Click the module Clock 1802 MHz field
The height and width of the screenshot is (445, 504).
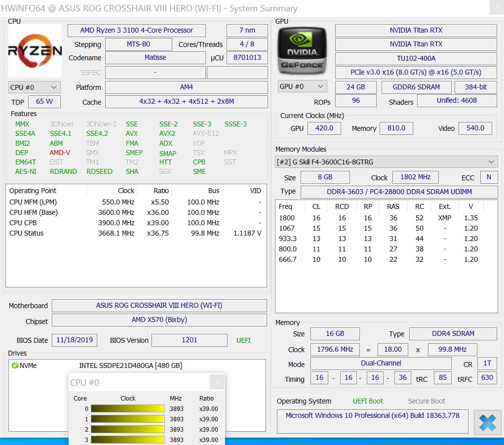pos(415,177)
